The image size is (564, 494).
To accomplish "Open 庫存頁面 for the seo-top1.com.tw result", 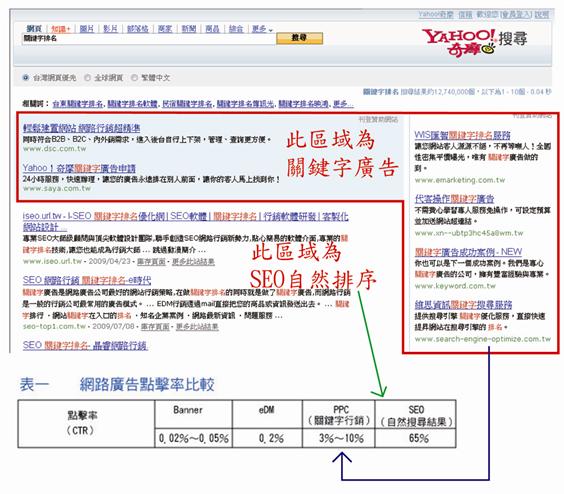I will point(155,326).
